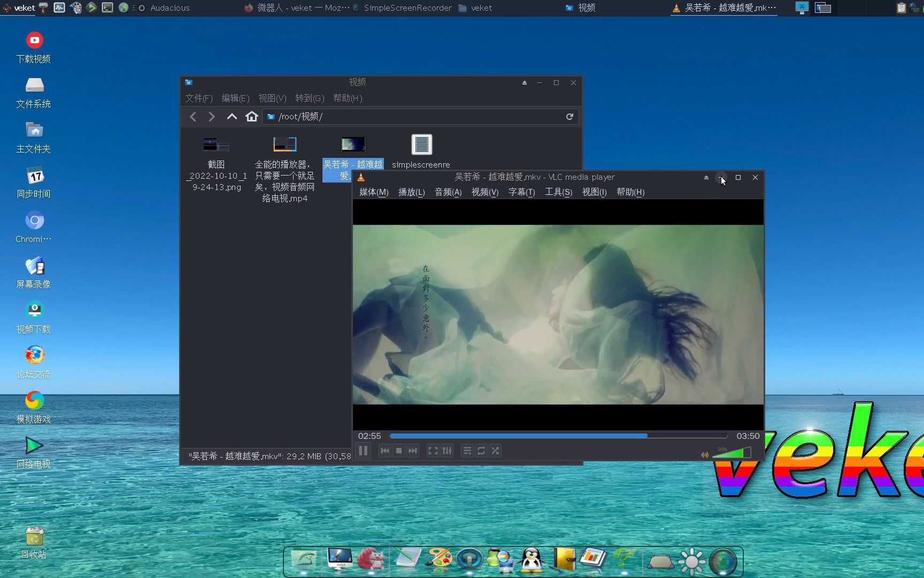Viewport: 924px width, 578px height.
Task: Switch to 视频 window in the taskbar
Action: (x=581, y=8)
